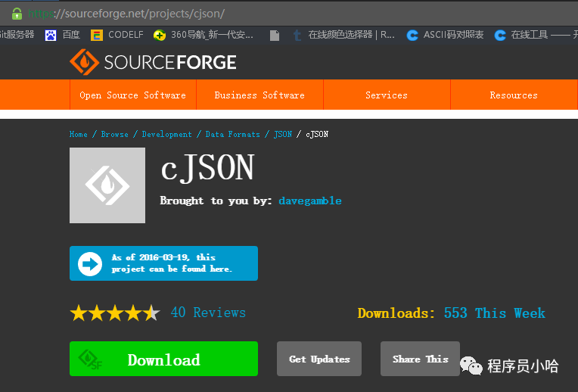Open the davegamble author link
The height and width of the screenshot is (392, 578).
click(310, 201)
